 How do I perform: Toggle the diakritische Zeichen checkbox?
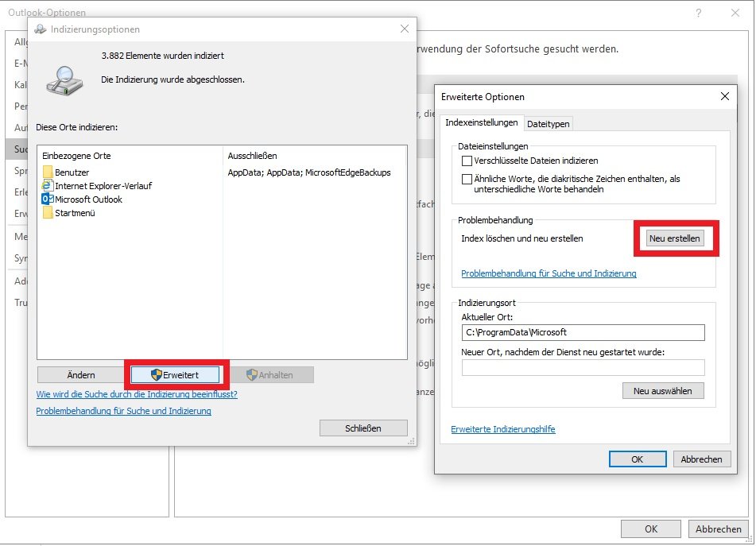pyautogui.click(x=467, y=180)
